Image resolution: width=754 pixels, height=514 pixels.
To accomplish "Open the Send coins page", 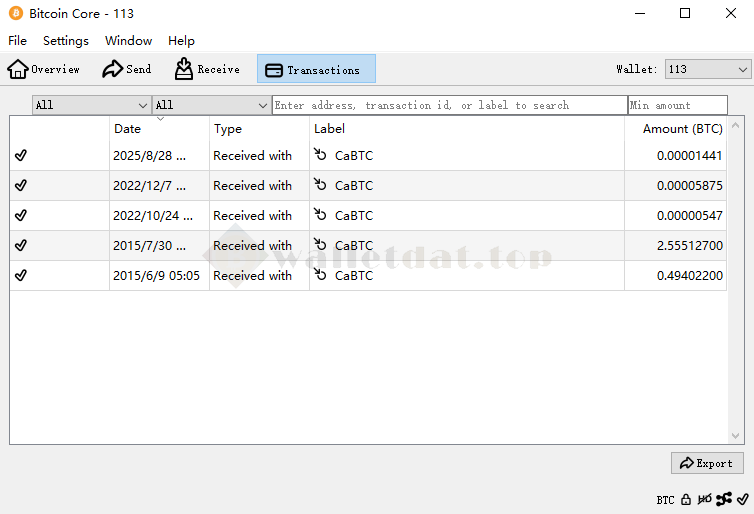I will 127,69.
